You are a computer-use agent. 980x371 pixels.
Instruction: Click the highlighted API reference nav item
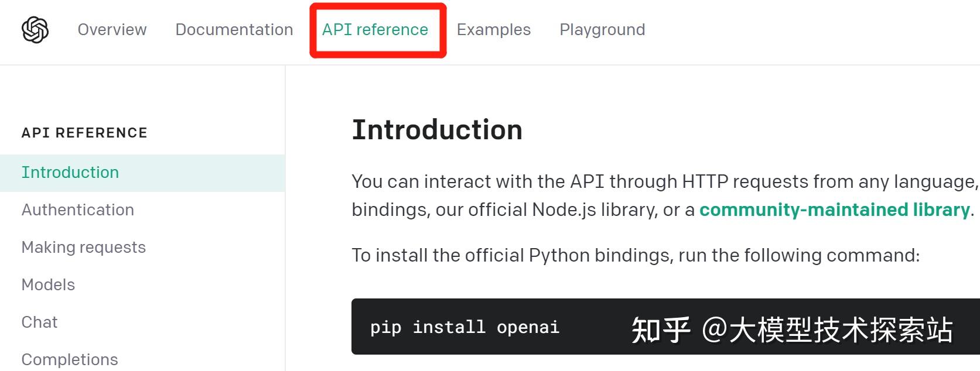377,29
